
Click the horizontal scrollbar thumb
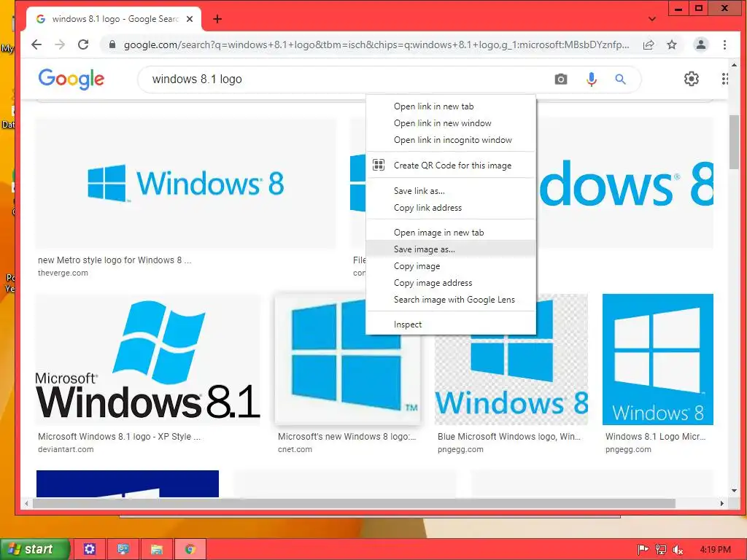click(x=354, y=503)
